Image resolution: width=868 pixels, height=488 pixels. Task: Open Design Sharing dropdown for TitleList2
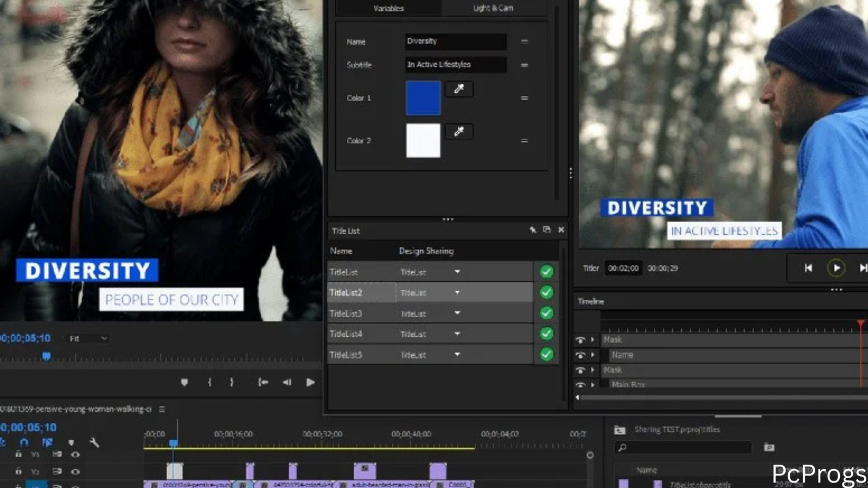pos(457,292)
